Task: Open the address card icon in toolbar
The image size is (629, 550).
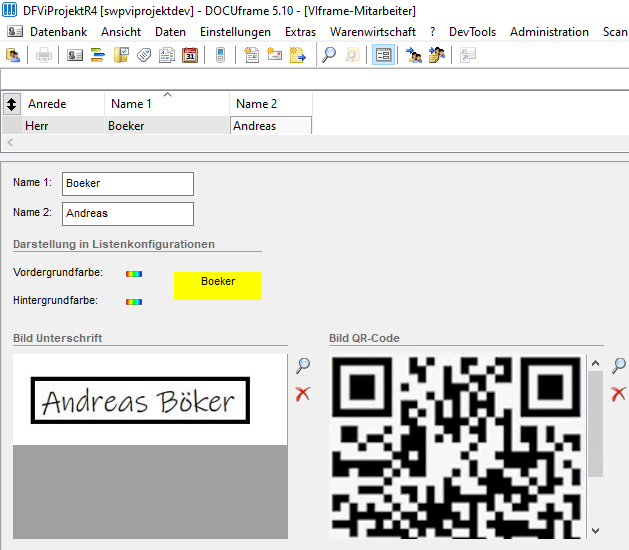Action: click(75, 55)
